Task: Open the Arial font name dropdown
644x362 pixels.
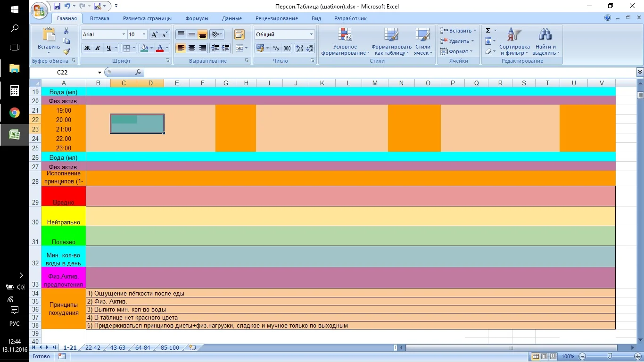Action: 124,34
